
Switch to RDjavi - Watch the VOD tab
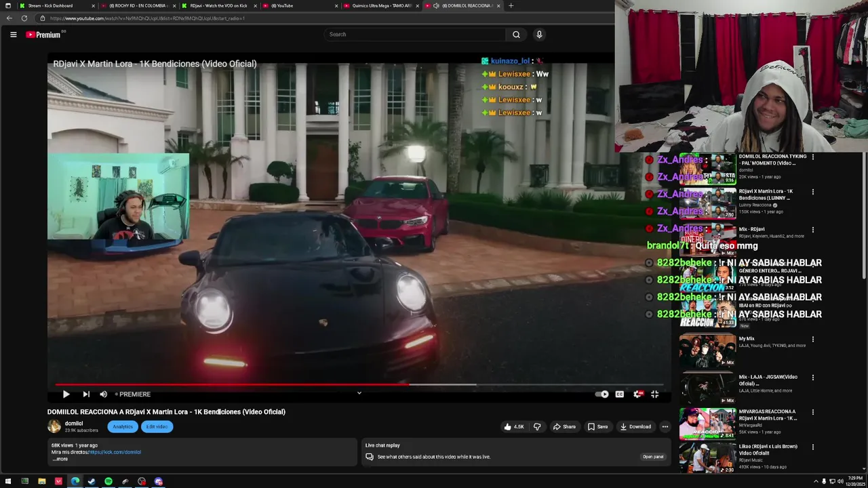[x=218, y=5]
